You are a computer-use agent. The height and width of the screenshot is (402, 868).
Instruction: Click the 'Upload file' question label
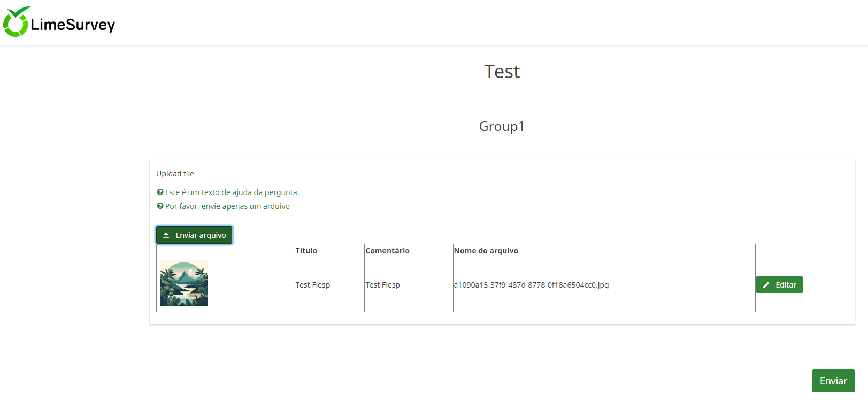[x=175, y=174]
